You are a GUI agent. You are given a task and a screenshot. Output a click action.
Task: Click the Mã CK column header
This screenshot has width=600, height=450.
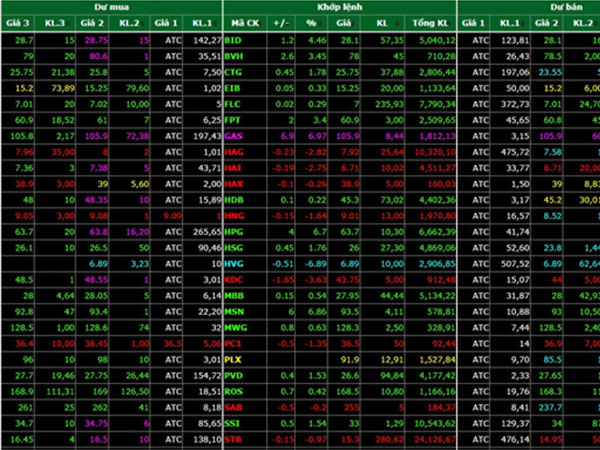coord(245,23)
